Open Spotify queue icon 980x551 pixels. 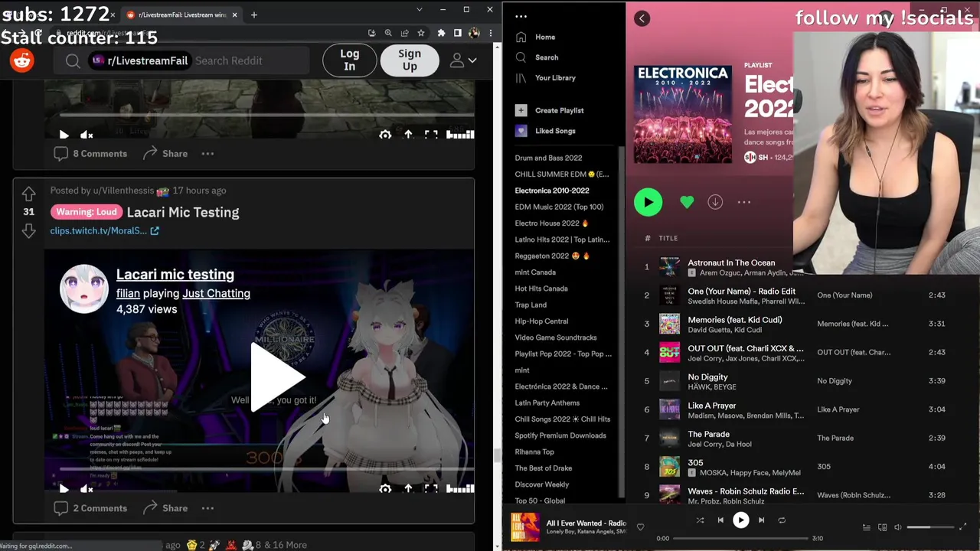[x=867, y=527]
